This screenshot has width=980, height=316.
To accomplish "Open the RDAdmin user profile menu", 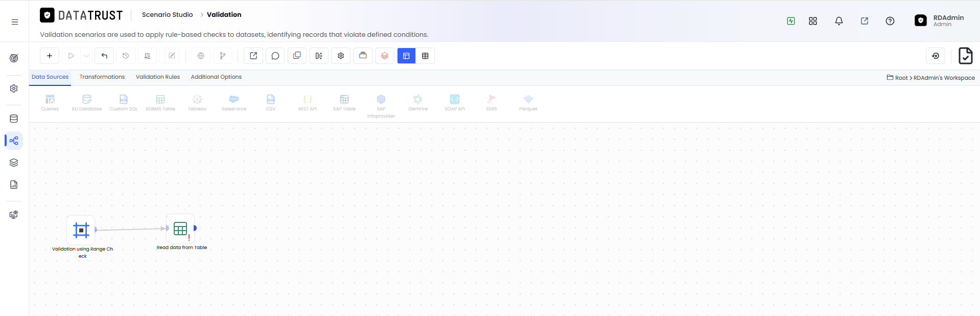I will [x=939, y=20].
